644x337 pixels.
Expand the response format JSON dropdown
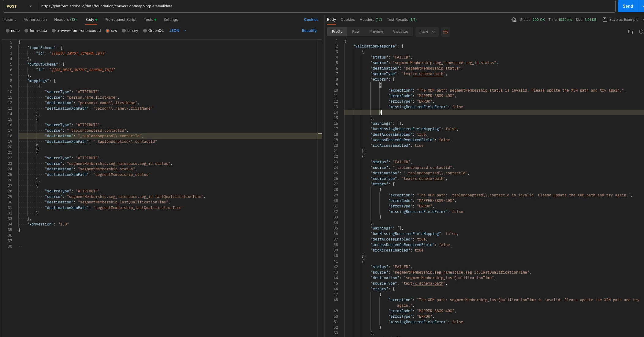(x=426, y=32)
